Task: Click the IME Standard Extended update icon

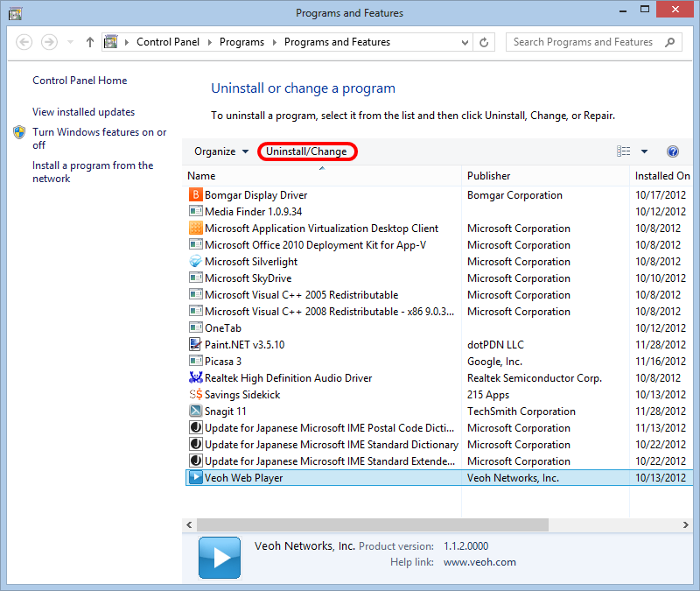Action: pyautogui.click(x=195, y=461)
